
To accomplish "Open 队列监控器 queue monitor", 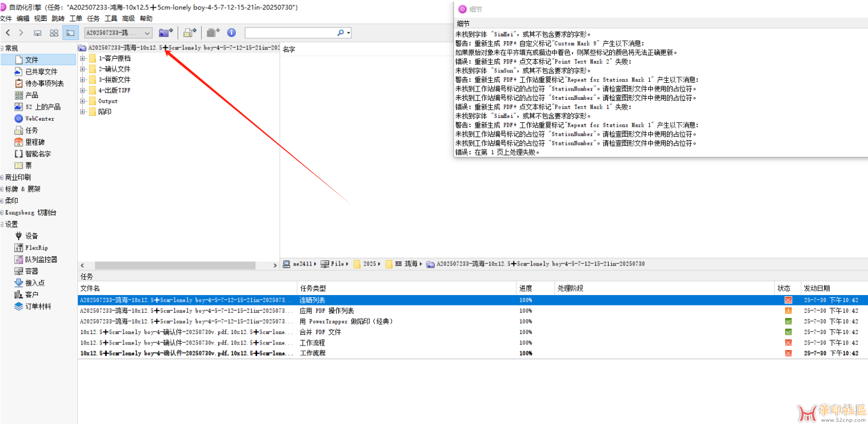I will [41, 259].
